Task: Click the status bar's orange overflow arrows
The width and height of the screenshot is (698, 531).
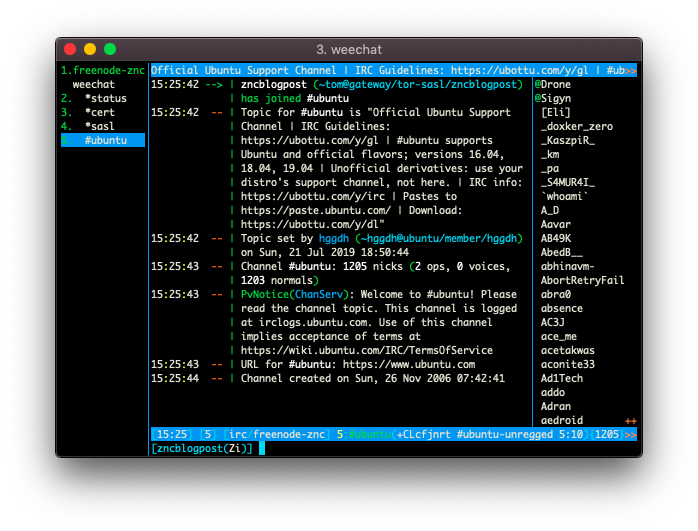Action: [630, 435]
